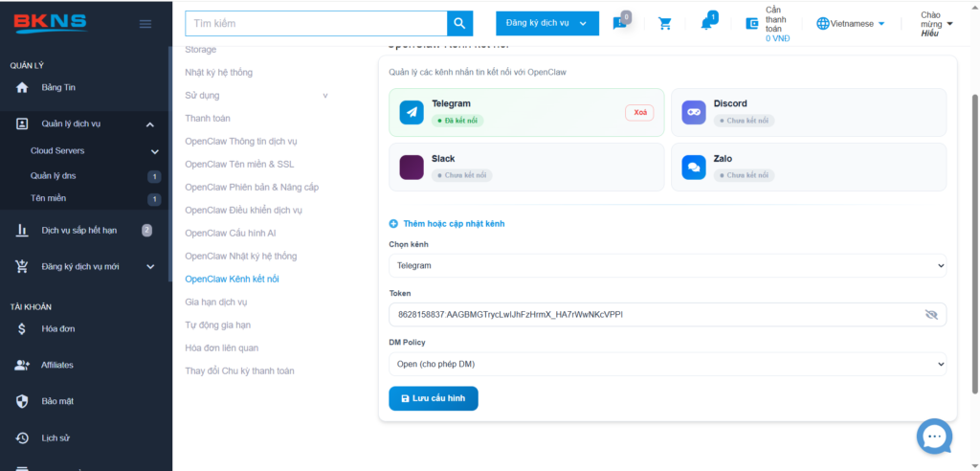
Task: Open OpenClaw Điều khiển dịch vụ
Action: point(244,211)
